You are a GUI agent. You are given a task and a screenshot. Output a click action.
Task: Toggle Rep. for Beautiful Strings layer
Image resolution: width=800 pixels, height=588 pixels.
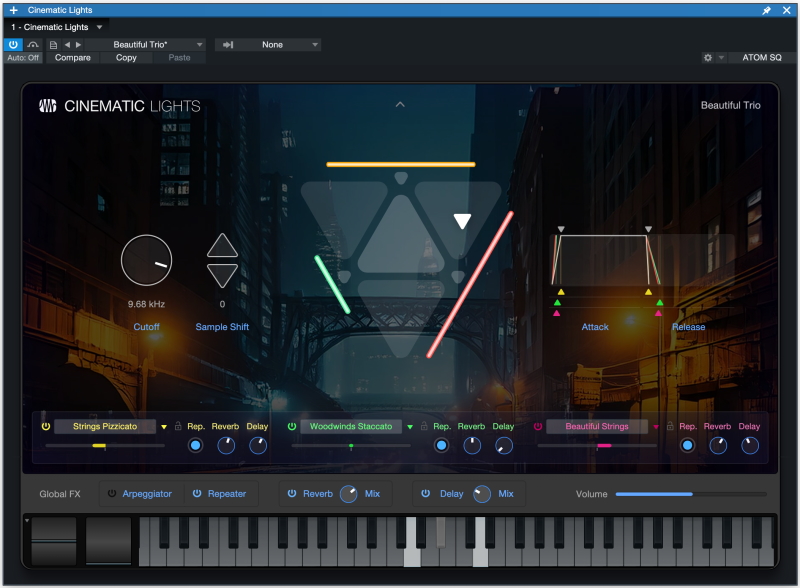point(687,446)
